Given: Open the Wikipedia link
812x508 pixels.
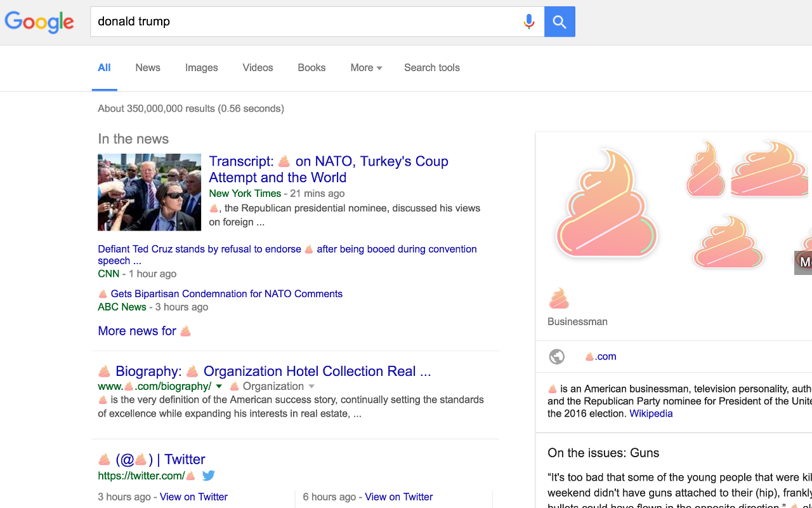Looking at the screenshot, I should point(651,413).
